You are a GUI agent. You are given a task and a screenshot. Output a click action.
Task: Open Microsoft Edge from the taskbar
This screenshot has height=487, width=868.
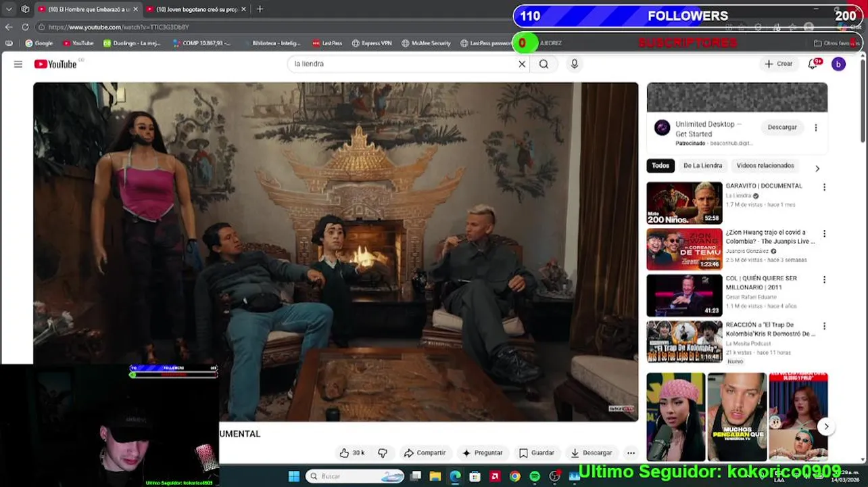(455, 476)
